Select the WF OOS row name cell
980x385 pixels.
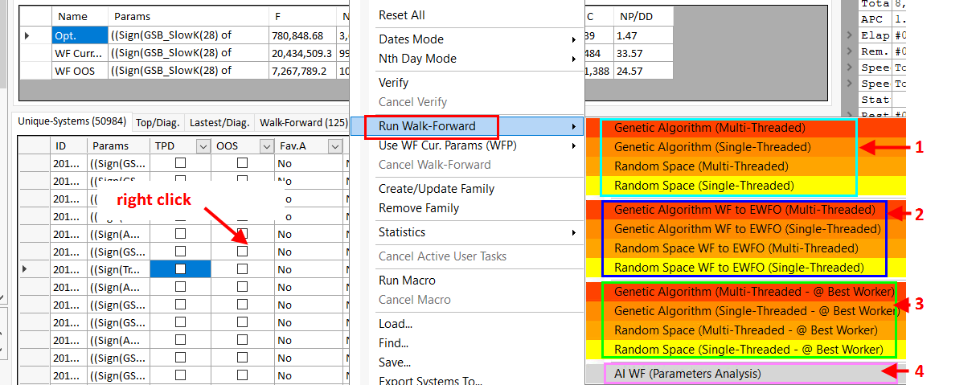78,71
